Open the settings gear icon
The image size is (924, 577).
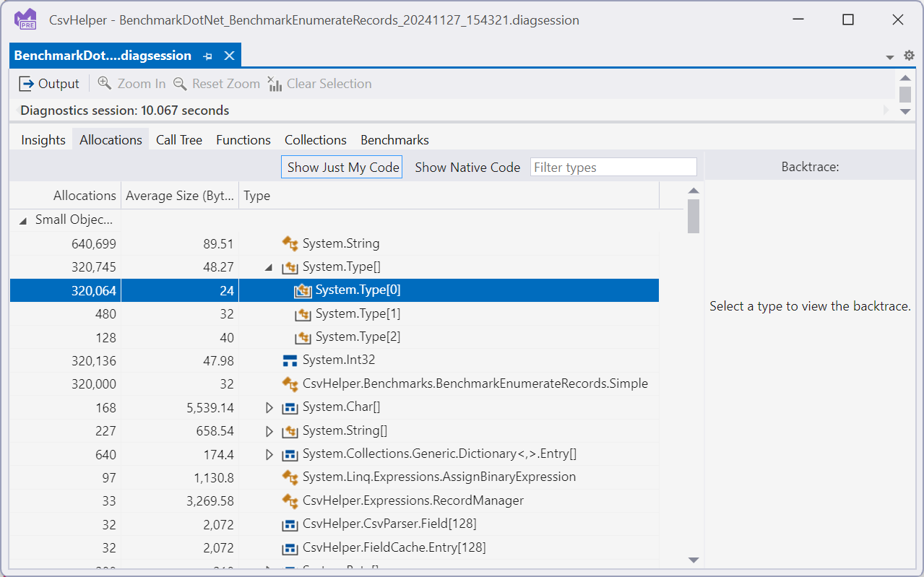(909, 56)
